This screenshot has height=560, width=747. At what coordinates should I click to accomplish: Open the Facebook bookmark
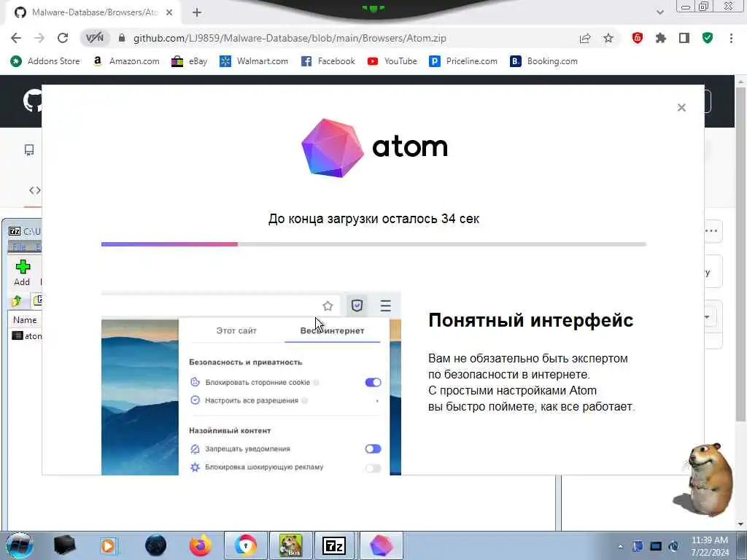(x=328, y=61)
